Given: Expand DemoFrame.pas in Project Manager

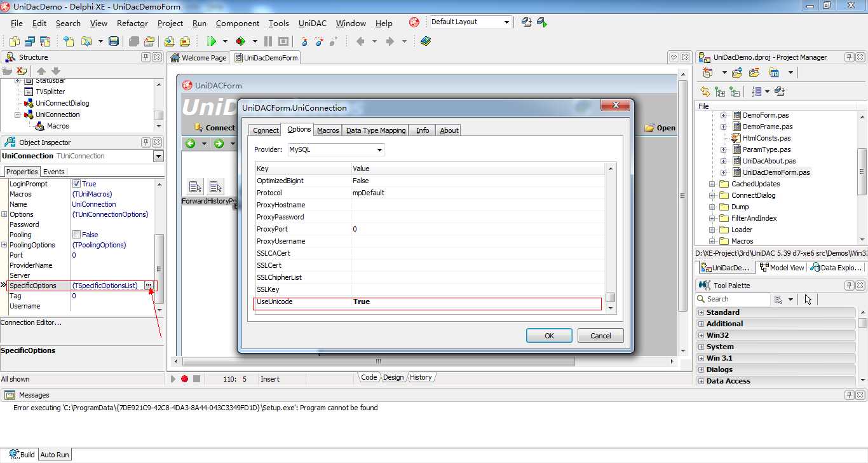Looking at the screenshot, I should pos(723,127).
